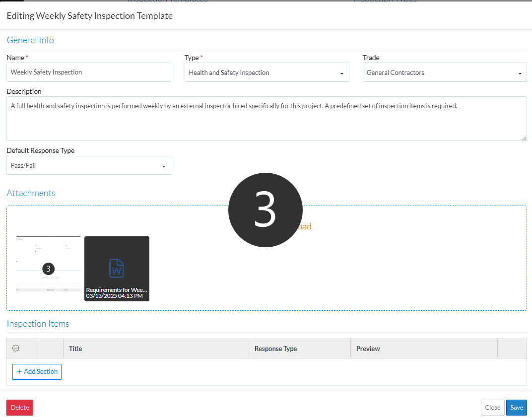Screen dimensions: 532x420
Task: Click the Description text area
Action: (266, 119)
